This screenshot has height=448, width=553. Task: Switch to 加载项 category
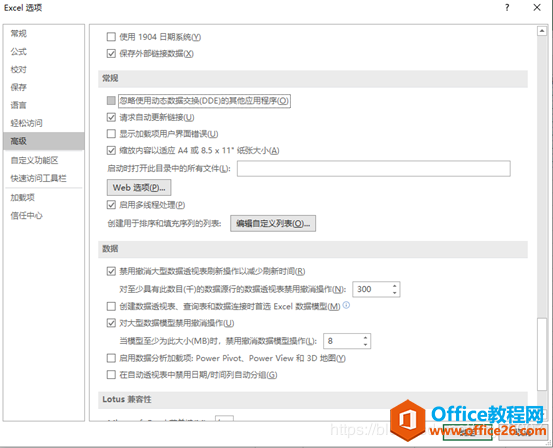[44, 198]
